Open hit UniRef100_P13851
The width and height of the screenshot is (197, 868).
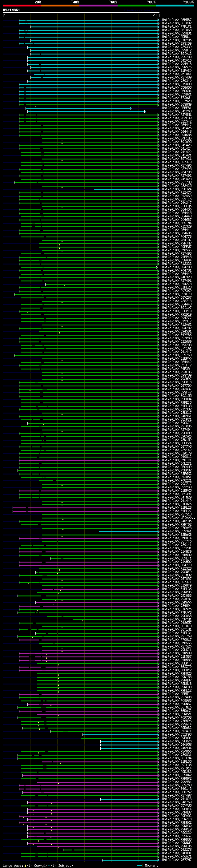point(177,477)
